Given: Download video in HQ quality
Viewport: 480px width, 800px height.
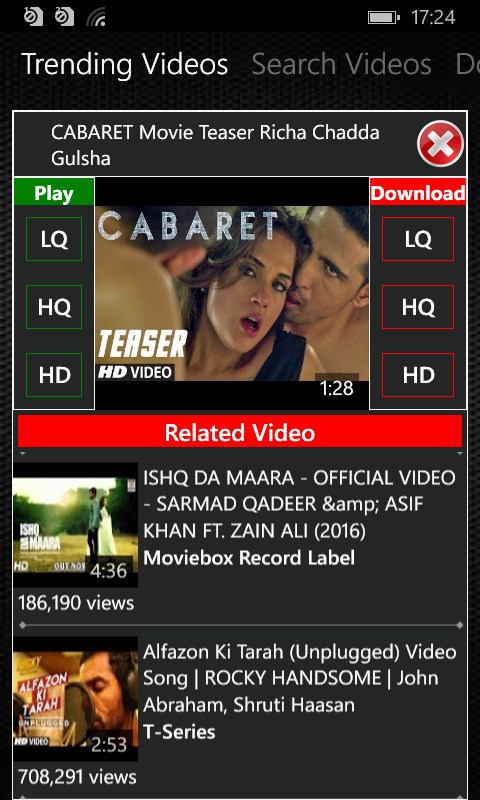Looking at the screenshot, I should pos(418,307).
